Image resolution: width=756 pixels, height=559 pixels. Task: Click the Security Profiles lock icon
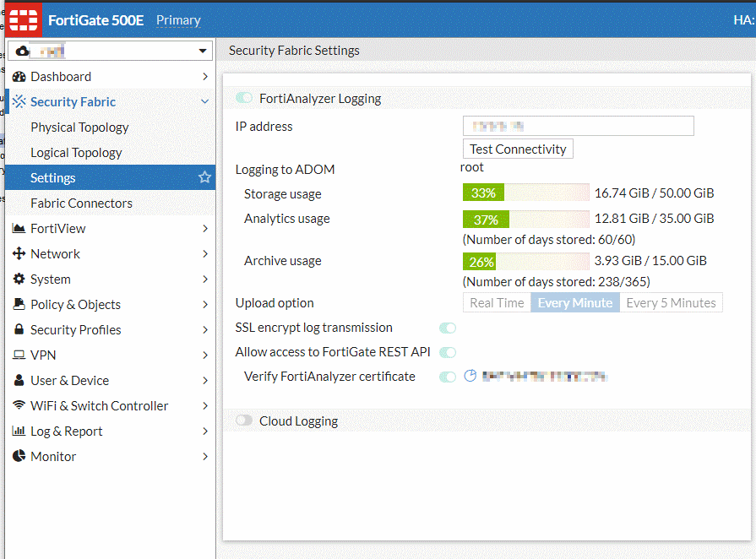(19, 329)
